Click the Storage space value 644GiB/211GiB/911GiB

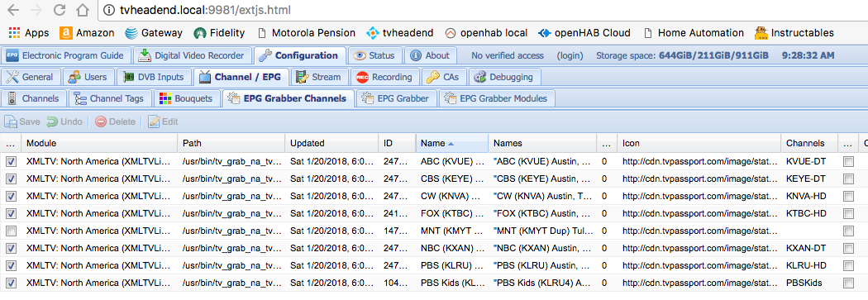point(713,56)
